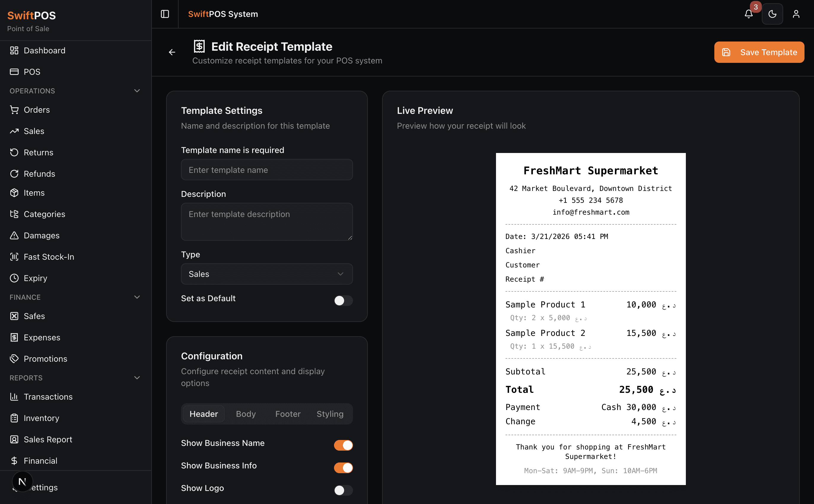The width and height of the screenshot is (814, 504).
Task: Click the Promotions tag icon
Action: point(14,359)
